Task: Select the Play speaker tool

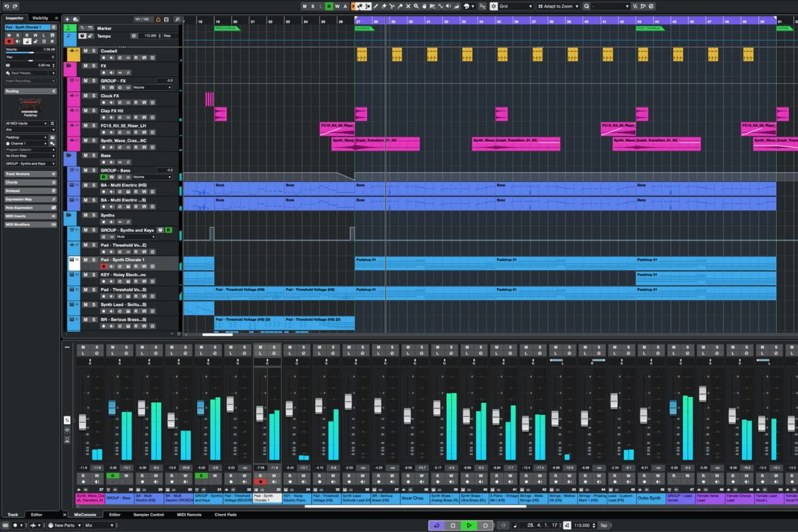Action: click(x=448, y=6)
